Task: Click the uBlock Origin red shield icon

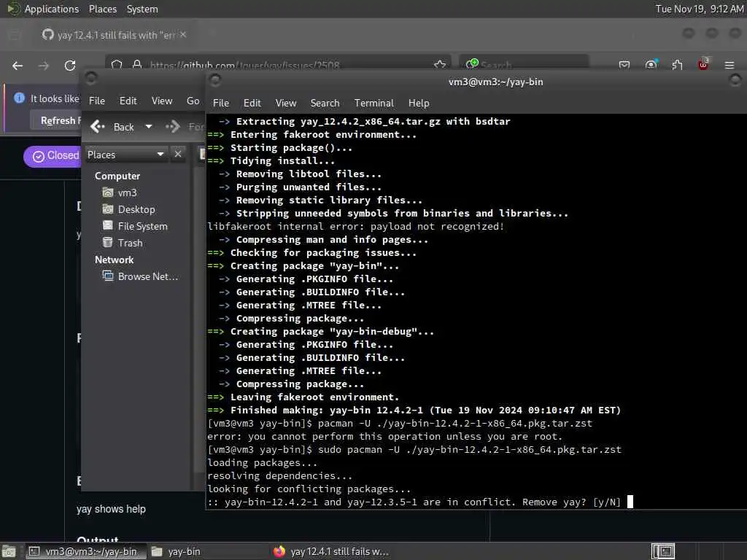Action: pyautogui.click(x=703, y=64)
